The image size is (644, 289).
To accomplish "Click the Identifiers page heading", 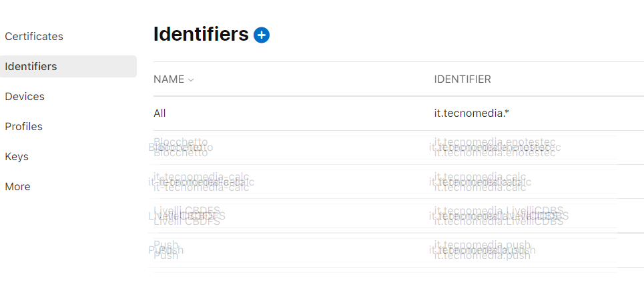I will [x=201, y=35].
